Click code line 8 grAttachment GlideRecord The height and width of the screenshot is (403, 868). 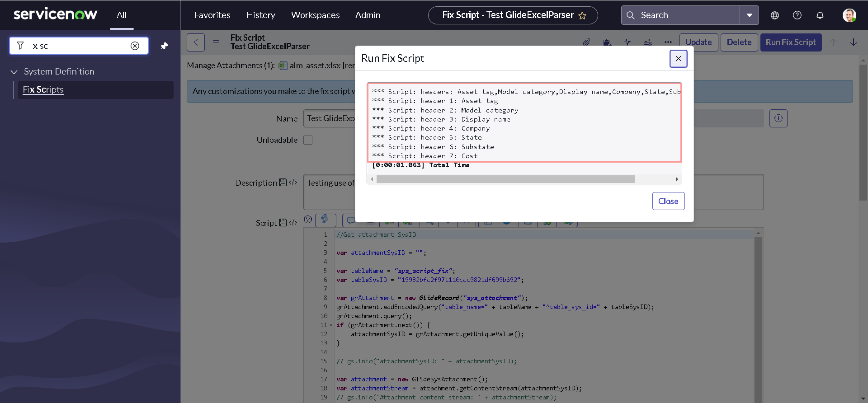click(432, 298)
